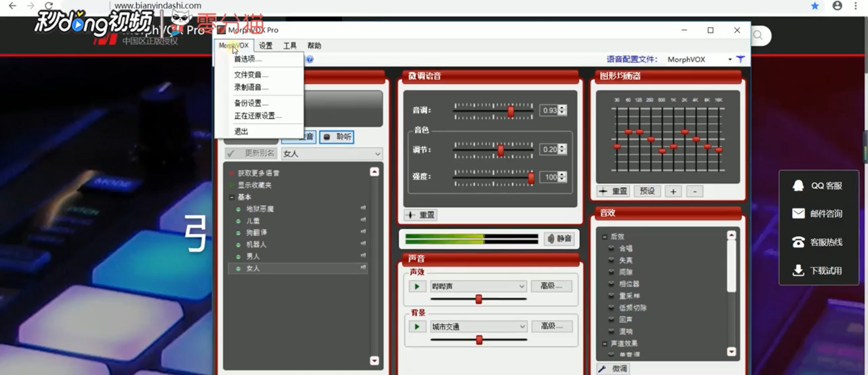This screenshot has width=868, height=375.
Task: Click the 强度 100 value stepper
Action: pyautogui.click(x=562, y=177)
